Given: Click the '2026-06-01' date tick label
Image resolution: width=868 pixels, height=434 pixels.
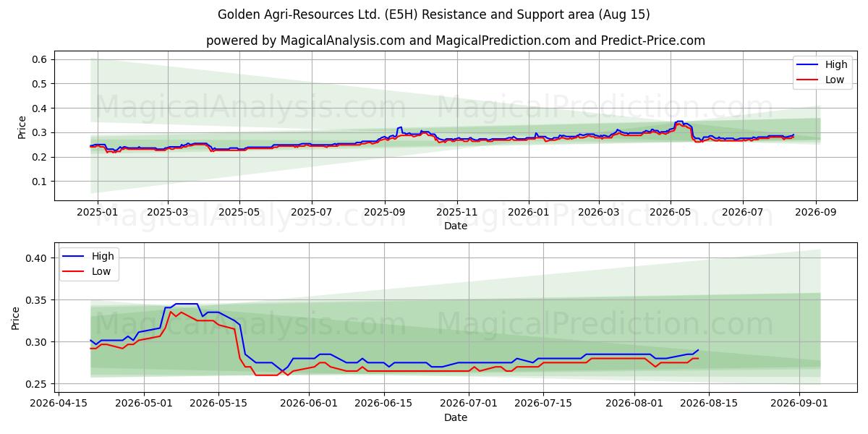Looking at the screenshot, I should coord(307,404).
